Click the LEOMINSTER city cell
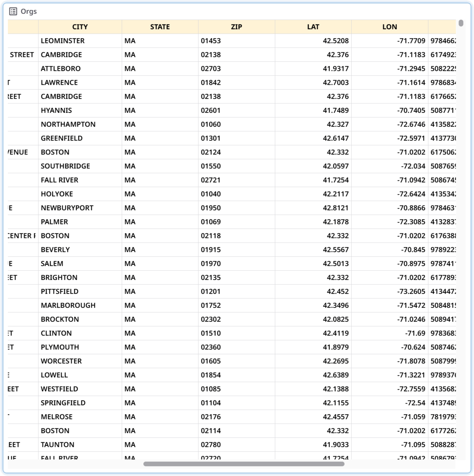474x476 pixels. 80,41
